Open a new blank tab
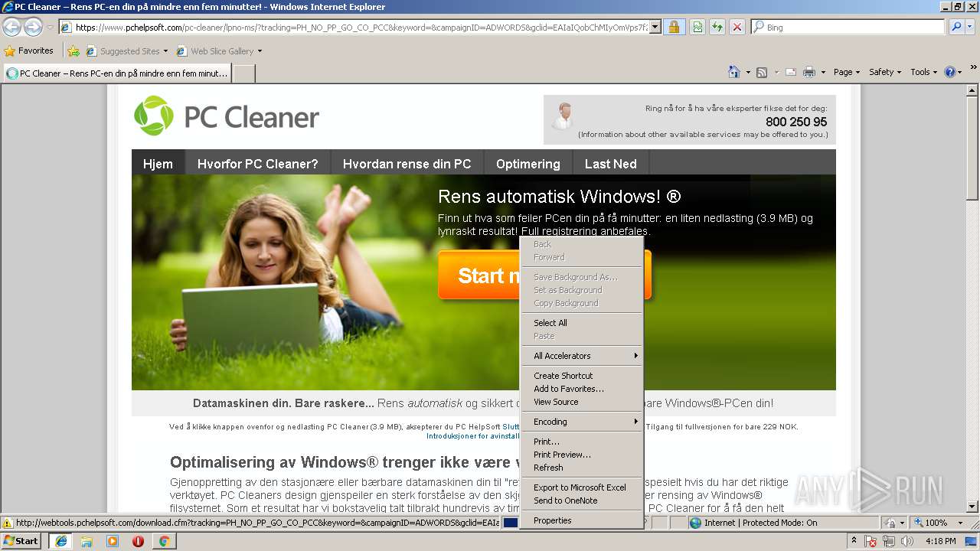 tap(243, 73)
